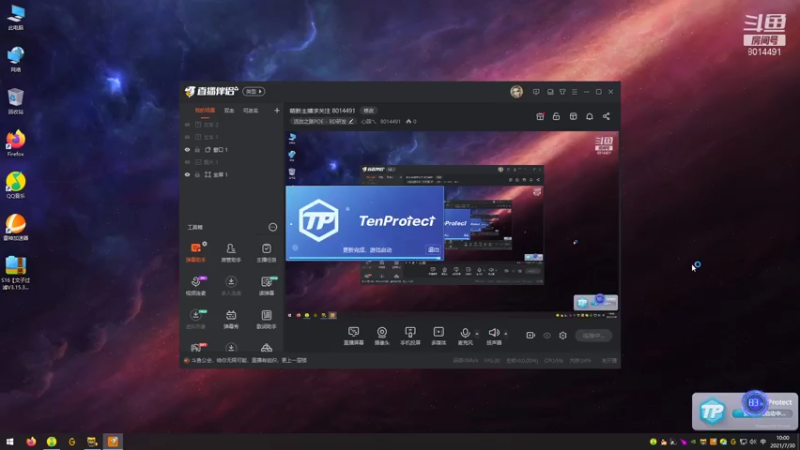
Task: Open the hamburger menu in title bar
Action: click(574, 92)
